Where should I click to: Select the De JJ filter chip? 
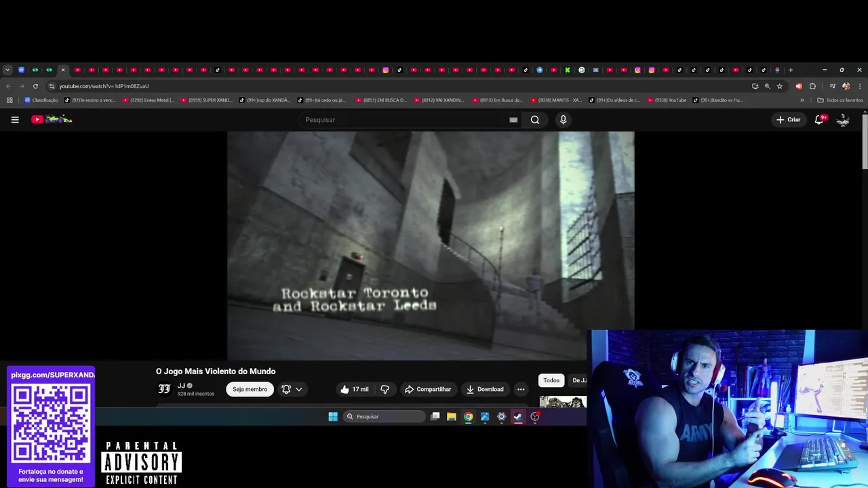[x=578, y=380]
